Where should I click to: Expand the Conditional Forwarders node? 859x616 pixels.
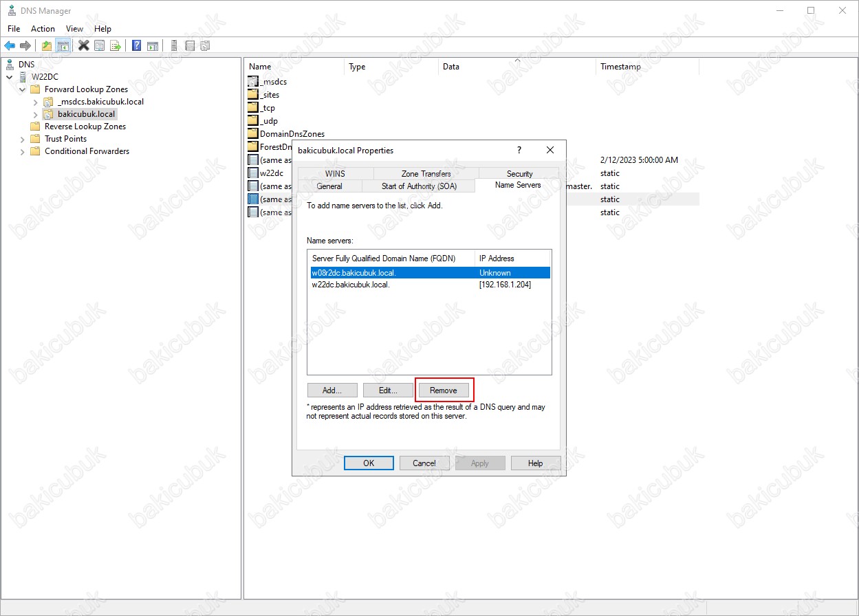pyautogui.click(x=23, y=152)
